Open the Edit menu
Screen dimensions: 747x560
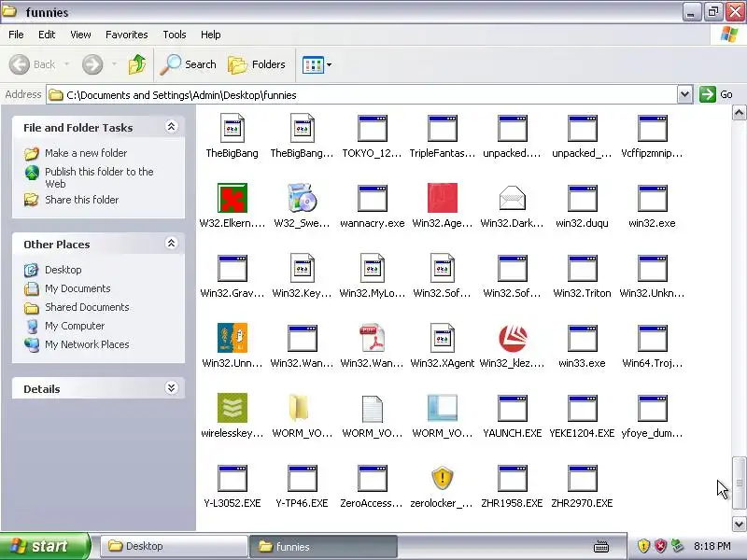point(47,35)
